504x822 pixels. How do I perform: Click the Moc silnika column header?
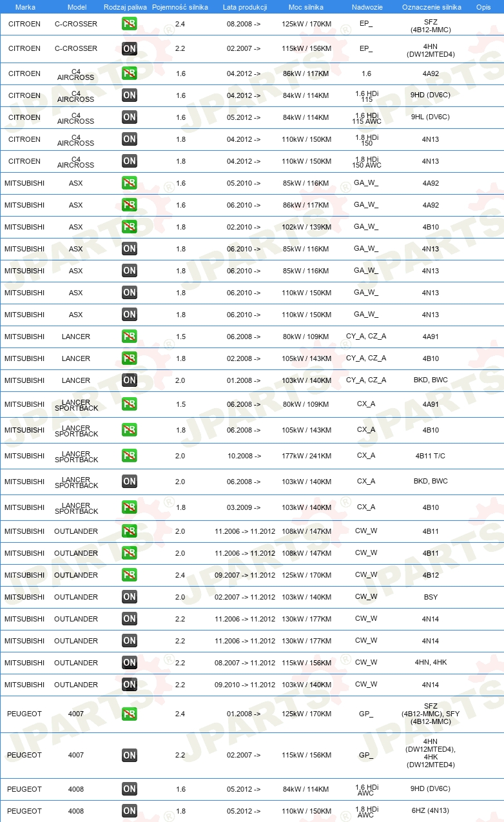pyautogui.click(x=306, y=6)
